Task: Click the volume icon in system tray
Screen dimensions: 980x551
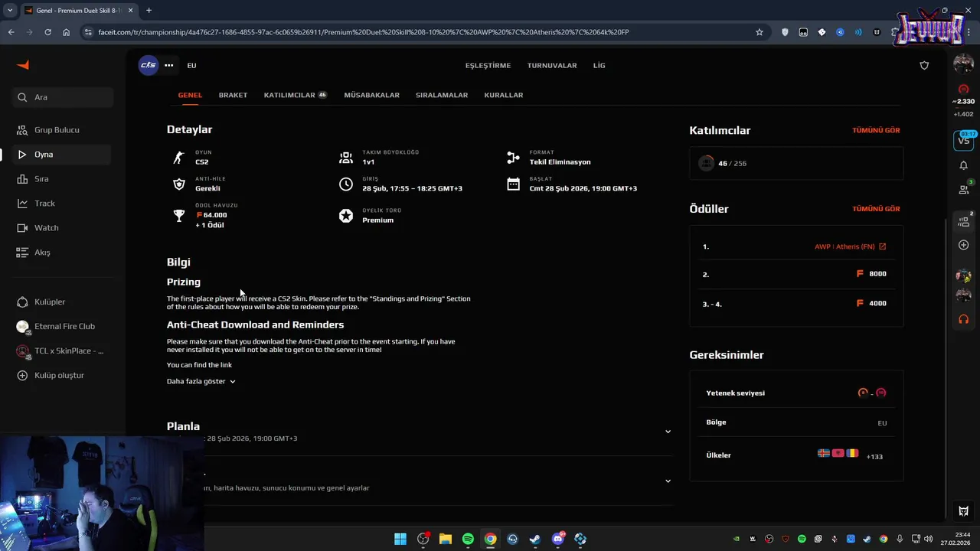Action: 928,539
